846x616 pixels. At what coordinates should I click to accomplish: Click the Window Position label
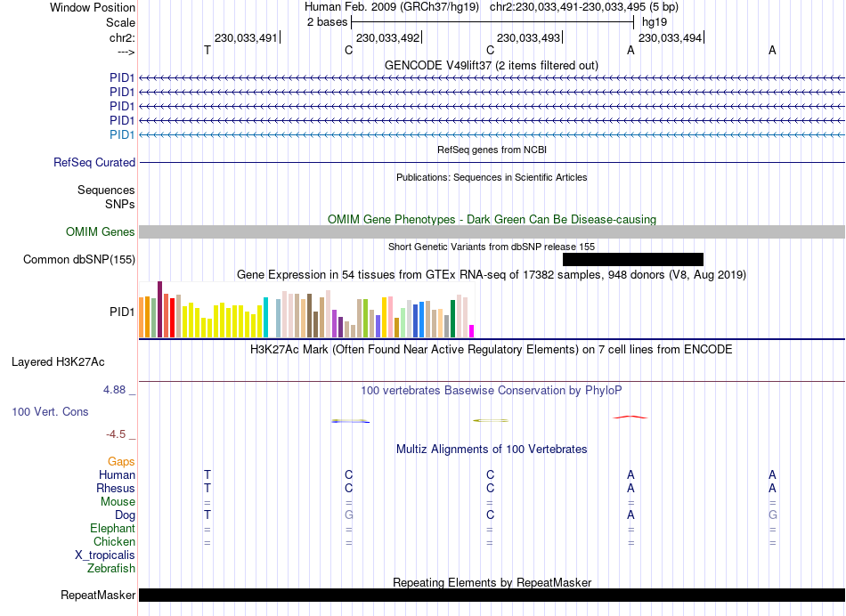pos(93,7)
